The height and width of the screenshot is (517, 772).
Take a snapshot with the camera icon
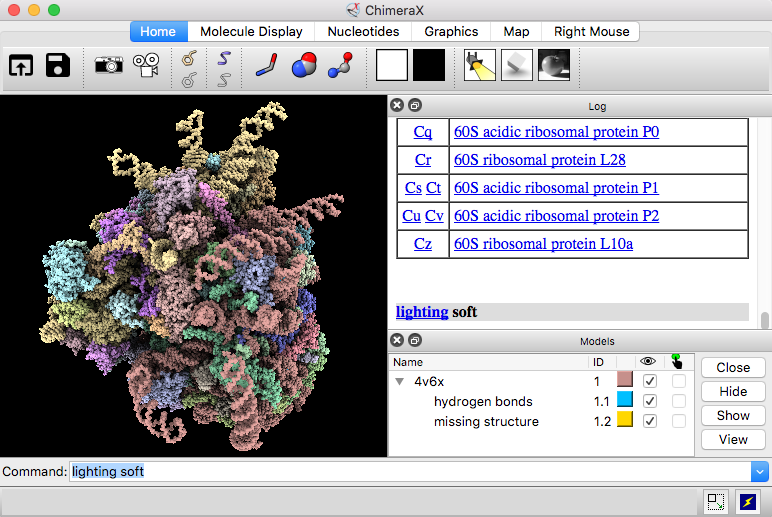108,65
